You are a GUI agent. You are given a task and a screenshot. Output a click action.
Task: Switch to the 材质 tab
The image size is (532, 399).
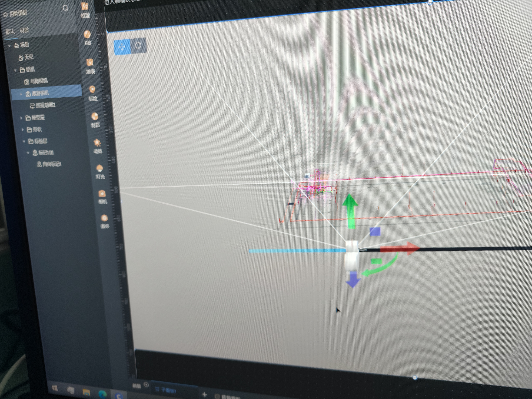click(24, 30)
